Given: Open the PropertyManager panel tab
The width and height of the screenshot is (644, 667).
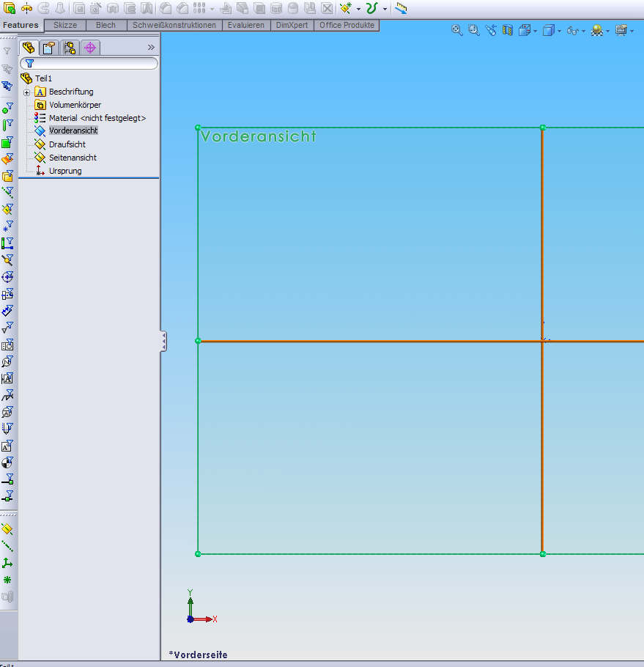Looking at the screenshot, I should click(49, 47).
